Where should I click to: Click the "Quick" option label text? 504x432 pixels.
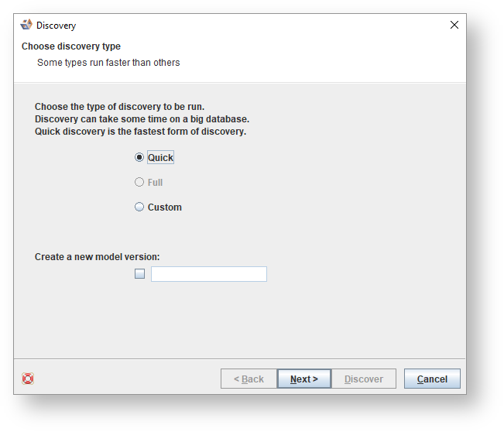click(x=160, y=157)
